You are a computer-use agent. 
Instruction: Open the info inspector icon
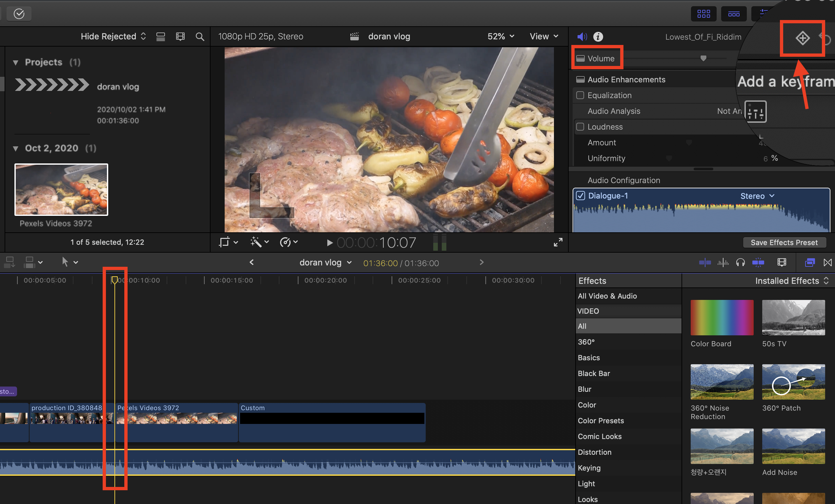(x=598, y=37)
